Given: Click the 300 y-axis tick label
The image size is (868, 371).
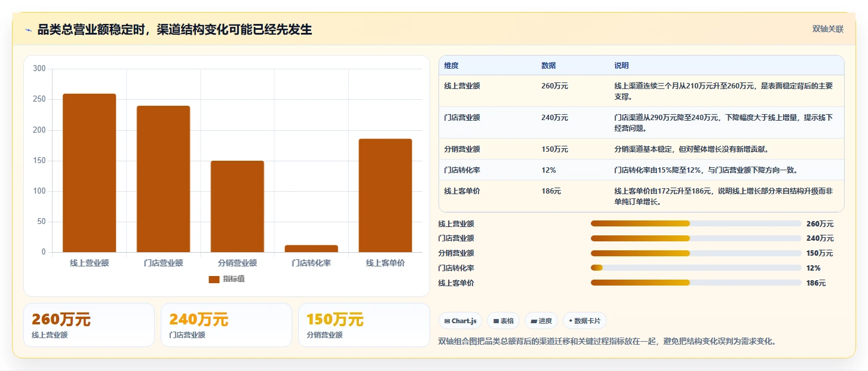Looking at the screenshot, I should tap(39, 69).
